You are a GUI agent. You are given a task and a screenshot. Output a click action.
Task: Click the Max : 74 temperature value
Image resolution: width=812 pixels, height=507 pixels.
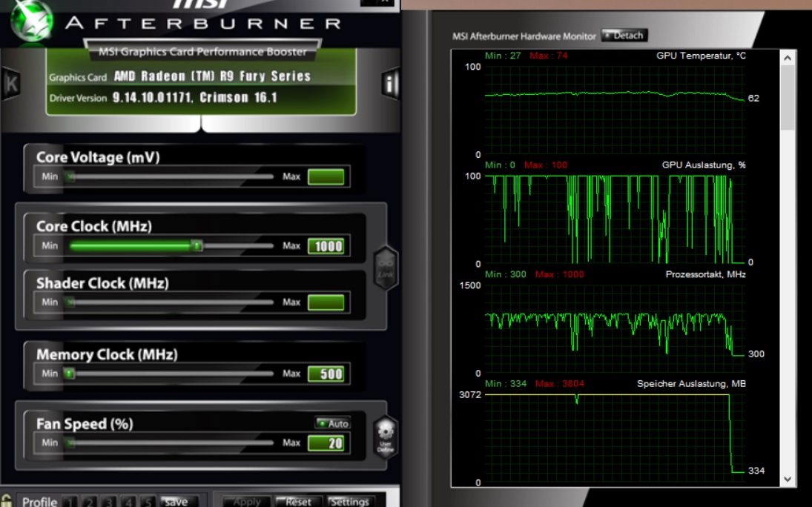[x=549, y=56]
